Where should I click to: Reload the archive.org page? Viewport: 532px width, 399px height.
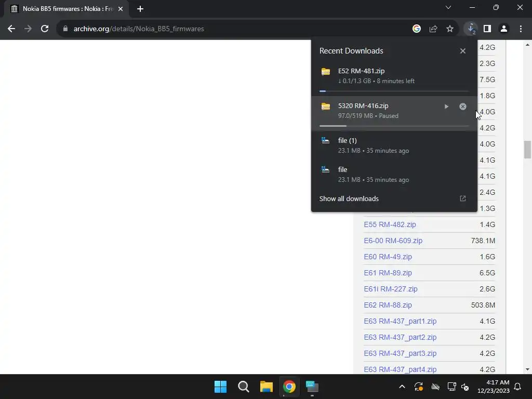tap(45, 29)
